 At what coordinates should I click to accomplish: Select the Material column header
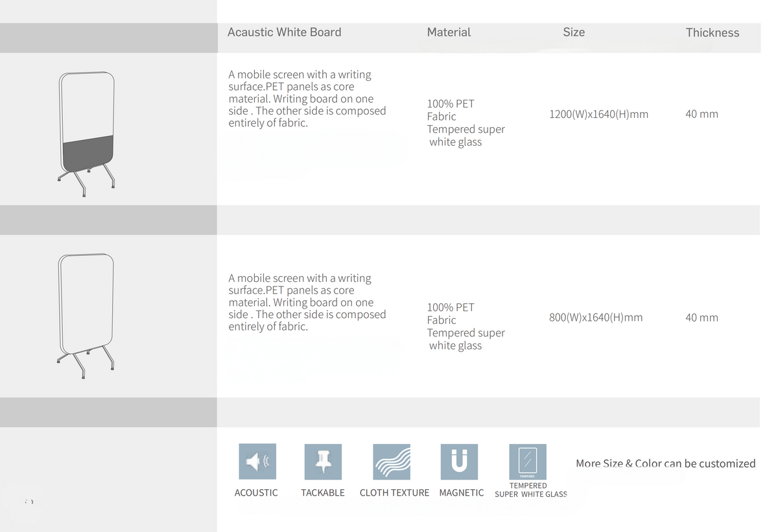[x=449, y=32]
